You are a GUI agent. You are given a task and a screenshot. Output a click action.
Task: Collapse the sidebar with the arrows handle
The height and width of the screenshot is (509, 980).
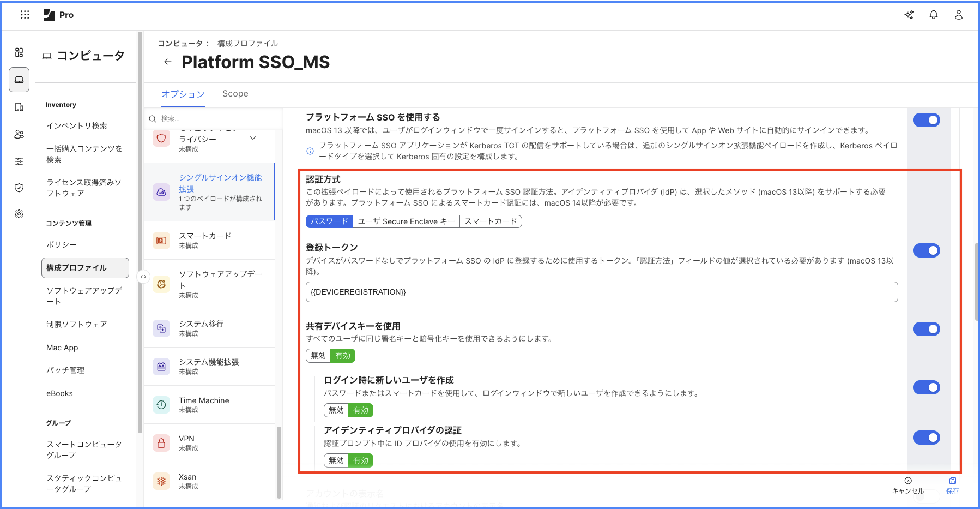(x=143, y=277)
